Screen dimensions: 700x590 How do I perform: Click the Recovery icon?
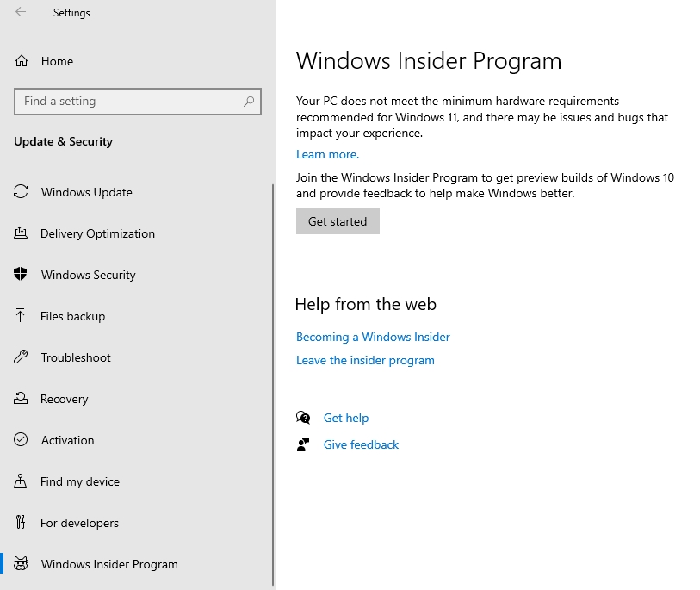[22, 399]
